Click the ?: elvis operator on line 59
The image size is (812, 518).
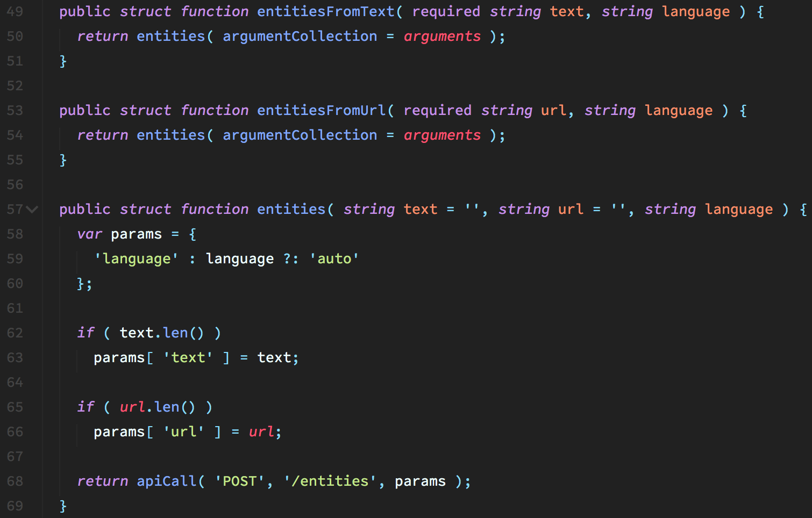tap(291, 258)
